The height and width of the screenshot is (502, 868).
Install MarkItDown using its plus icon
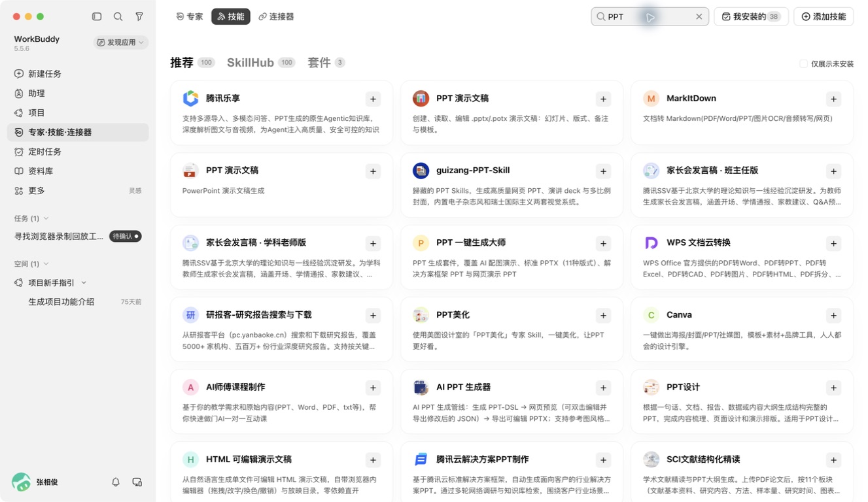pyautogui.click(x=833, y=99)
